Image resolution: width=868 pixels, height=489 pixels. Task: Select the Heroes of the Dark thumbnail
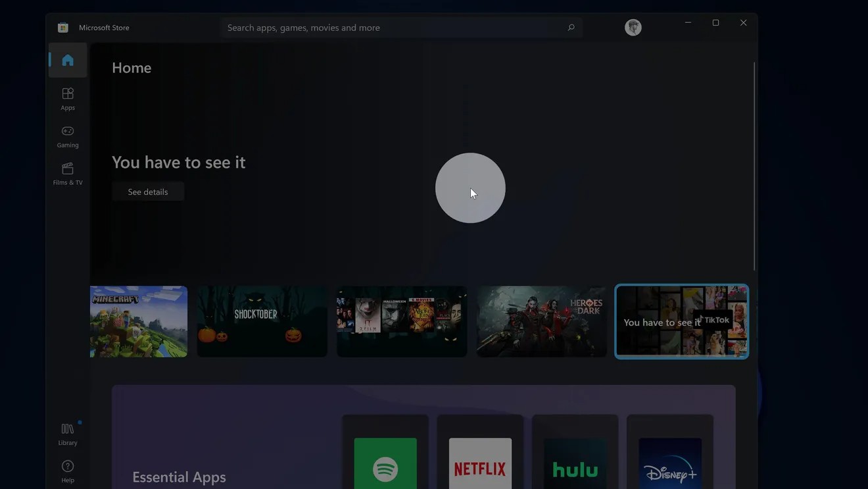click(x=542, y=322)
